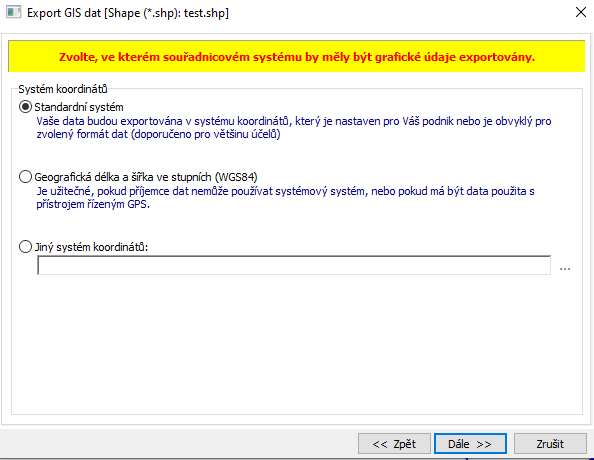This screenshot has height=460, width=594.
Task: Close the Export GIS dat dialog
Action: [580, 12]
